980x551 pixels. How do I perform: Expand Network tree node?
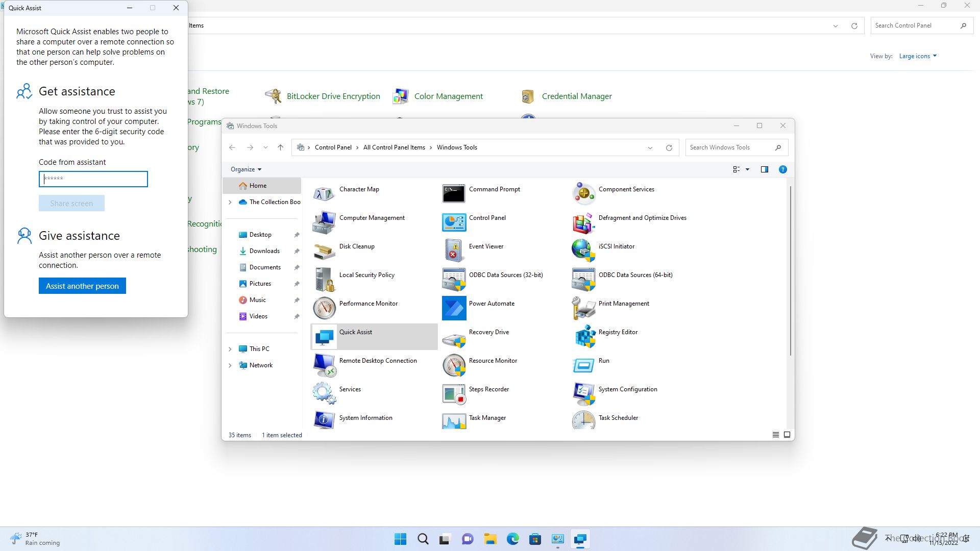coord(230,365)
